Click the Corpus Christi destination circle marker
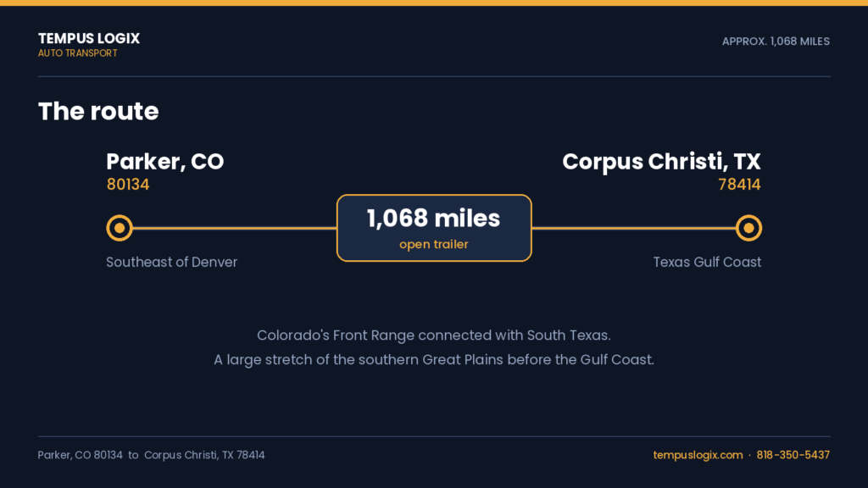 click(x=748, y=228)
